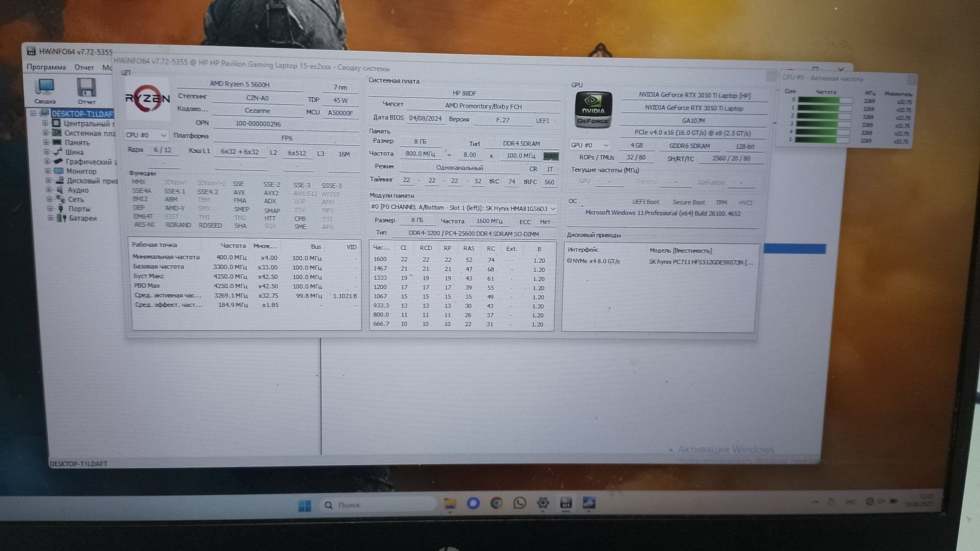Open the Отчет menu in menu bar
The height and width of the screenshot is (551, 980).
point(84,67)
